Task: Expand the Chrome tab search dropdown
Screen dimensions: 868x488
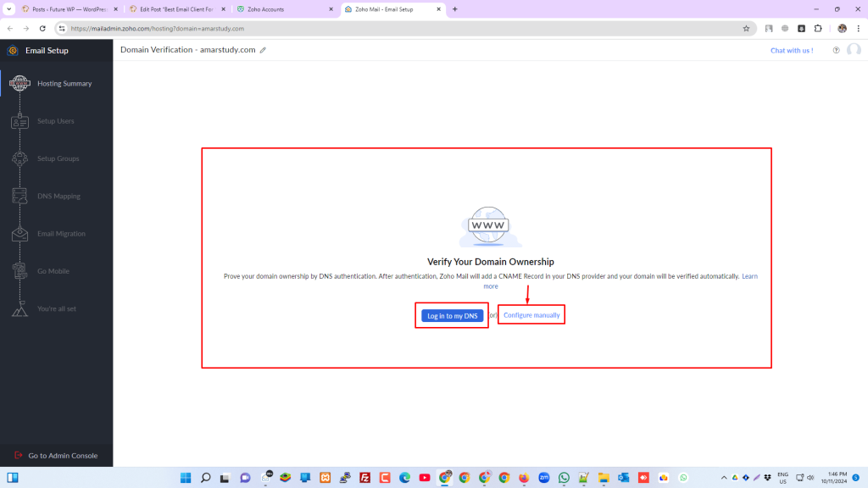Action: coord(8,9)
